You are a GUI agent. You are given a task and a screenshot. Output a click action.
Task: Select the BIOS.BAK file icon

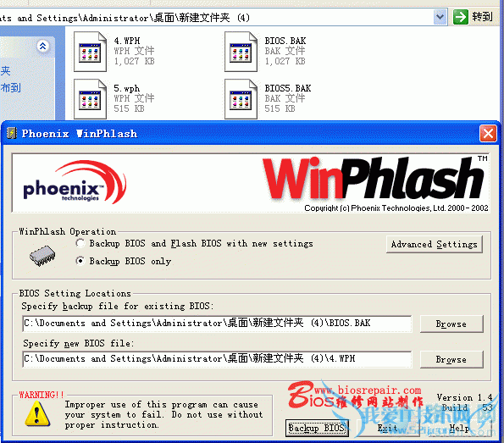pyautogui.click(x=241, y=52)
